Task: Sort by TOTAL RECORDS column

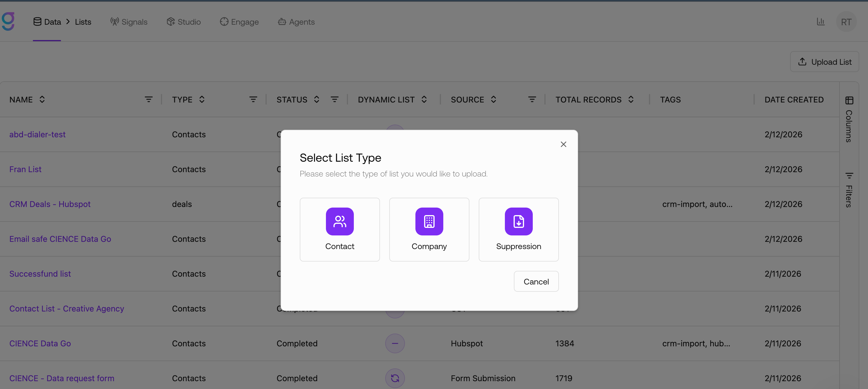Action: pos(631,99)
